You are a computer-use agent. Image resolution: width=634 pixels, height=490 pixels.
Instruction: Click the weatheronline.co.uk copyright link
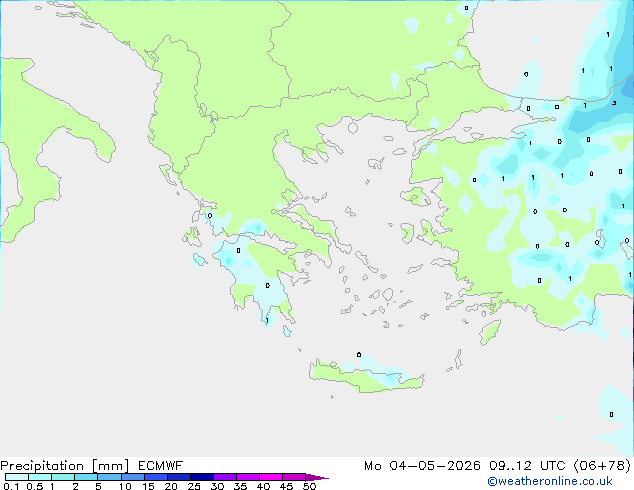[x=550, y=481]
